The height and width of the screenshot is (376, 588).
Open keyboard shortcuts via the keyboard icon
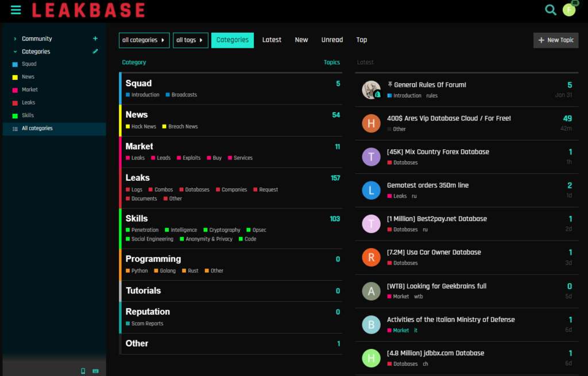(x=95, y=371)
